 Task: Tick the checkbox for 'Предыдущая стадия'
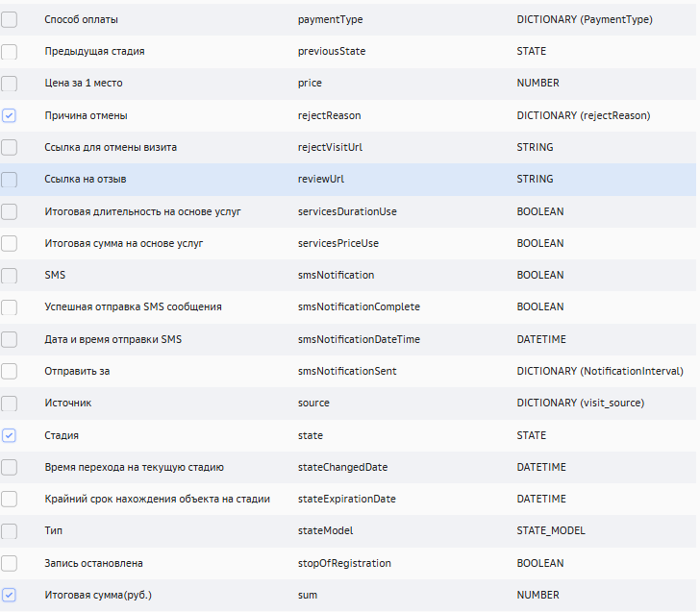[9, 51]
